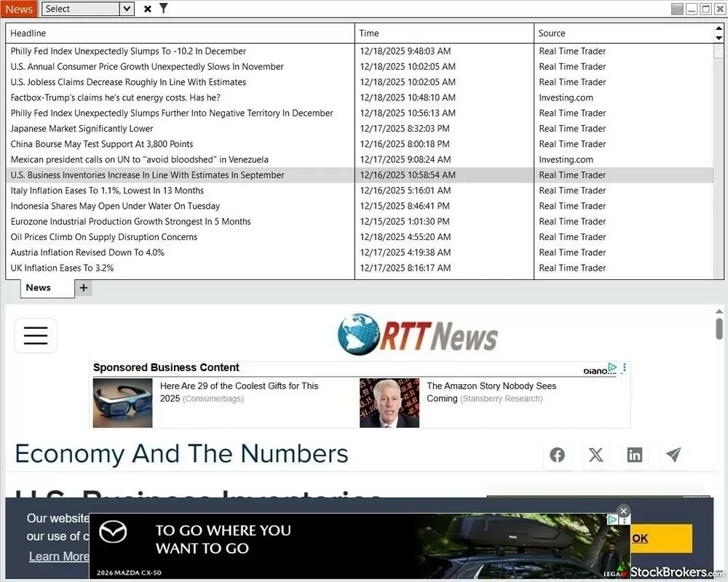728x582 pixels.
Task: Switch to the News tab
Action: tap(39, 287)
